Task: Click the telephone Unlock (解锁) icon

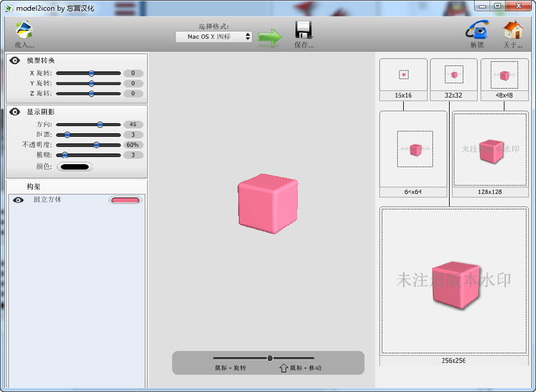Action: 477,31
